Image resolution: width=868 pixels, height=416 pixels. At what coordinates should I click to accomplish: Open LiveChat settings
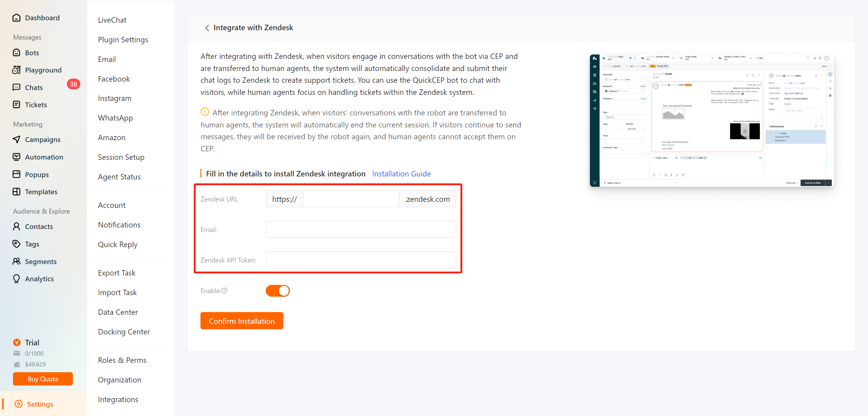[x=112, y=20]
